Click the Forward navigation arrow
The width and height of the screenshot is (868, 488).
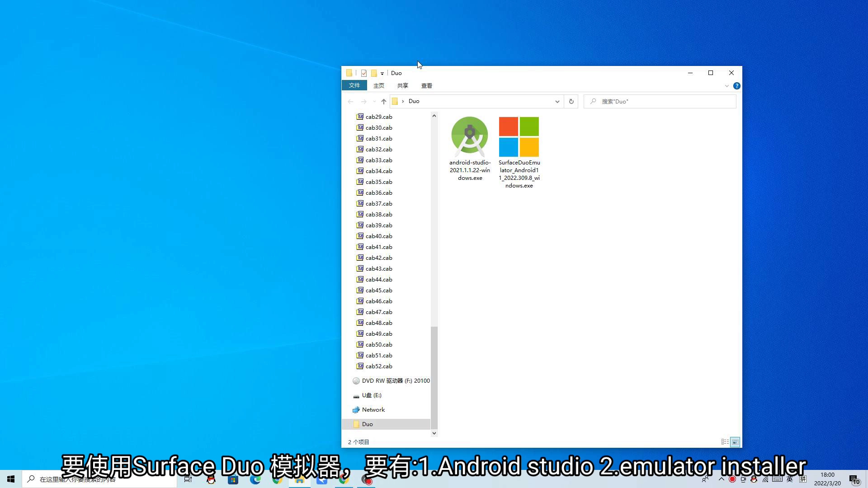click(x=363, y=101)
